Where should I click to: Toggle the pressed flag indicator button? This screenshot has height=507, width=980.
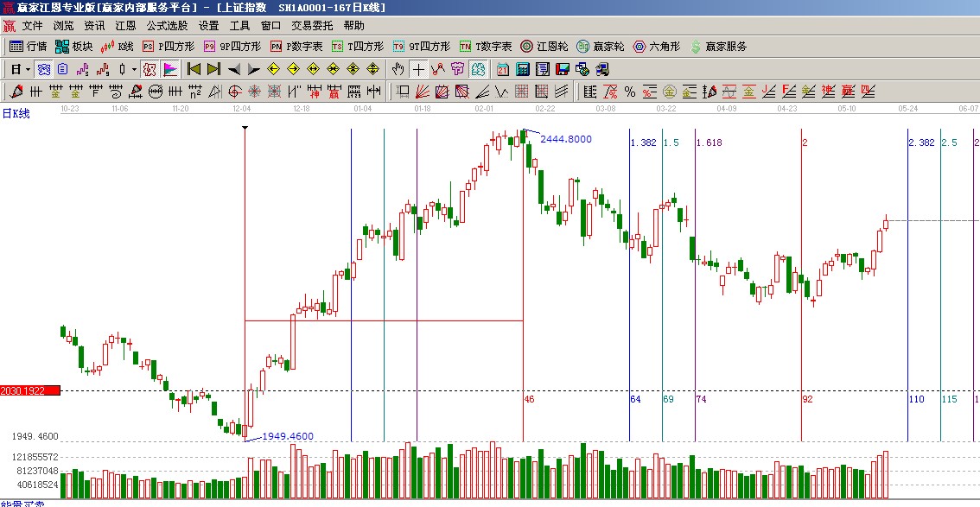coord(169,69)
